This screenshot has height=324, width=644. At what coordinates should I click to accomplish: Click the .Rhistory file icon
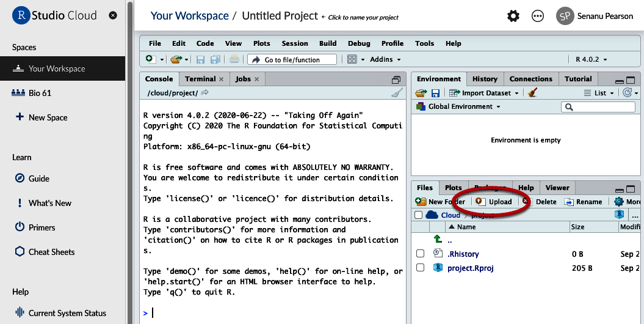(x=438, y=253)
